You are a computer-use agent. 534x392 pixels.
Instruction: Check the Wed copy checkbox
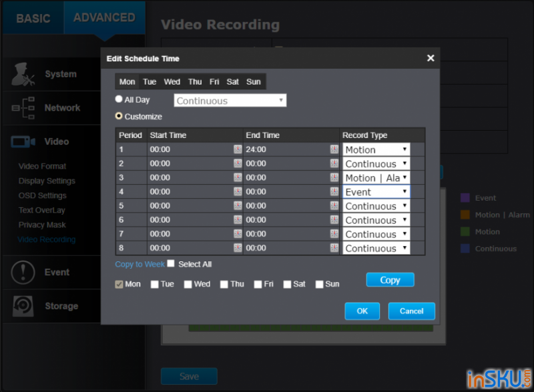[x=188, y=284]
